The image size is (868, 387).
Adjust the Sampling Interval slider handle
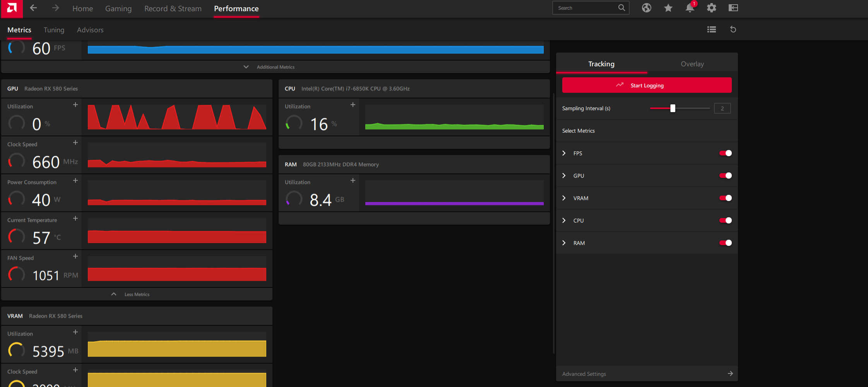click(673, 108)
